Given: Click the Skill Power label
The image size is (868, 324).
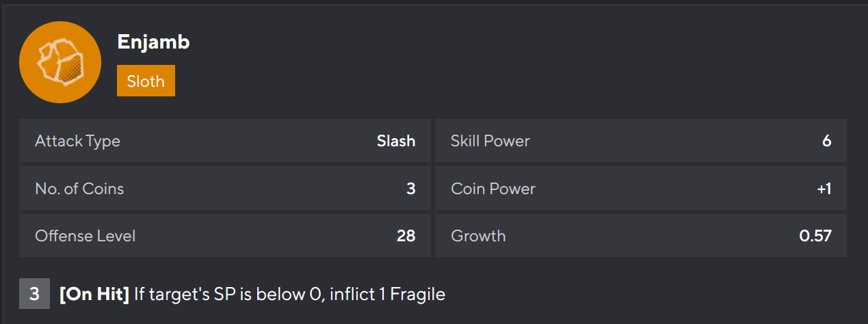Looking at the screenshot, I should pyautogui.click(x=490, y=141).
